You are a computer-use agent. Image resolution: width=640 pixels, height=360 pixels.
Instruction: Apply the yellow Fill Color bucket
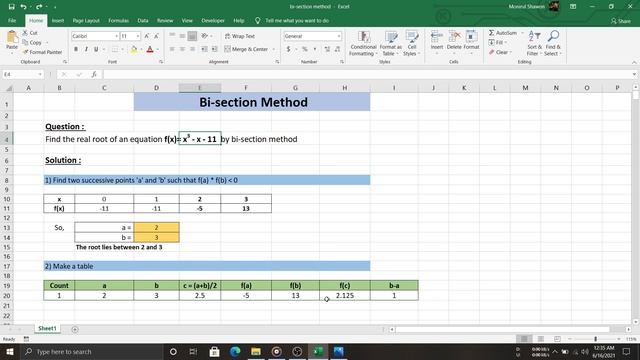point(133,49)
